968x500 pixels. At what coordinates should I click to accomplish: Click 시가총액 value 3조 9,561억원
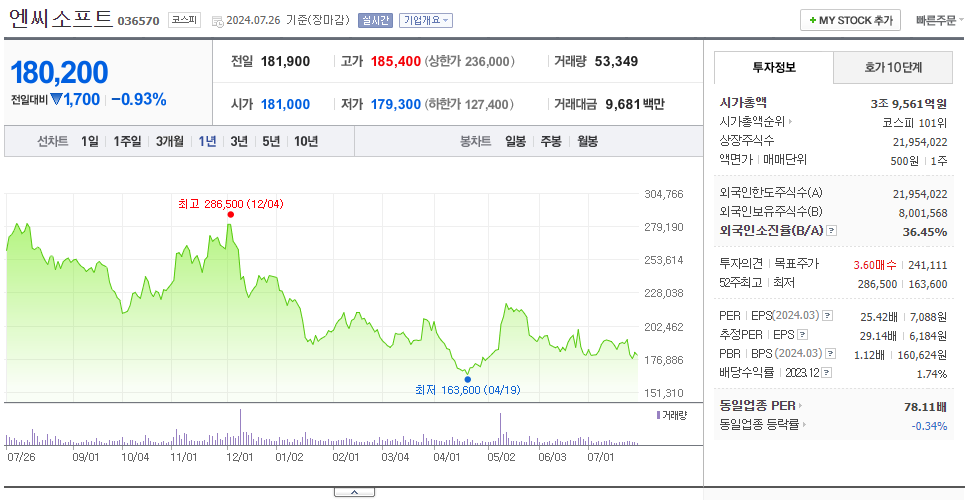(909, 104)
